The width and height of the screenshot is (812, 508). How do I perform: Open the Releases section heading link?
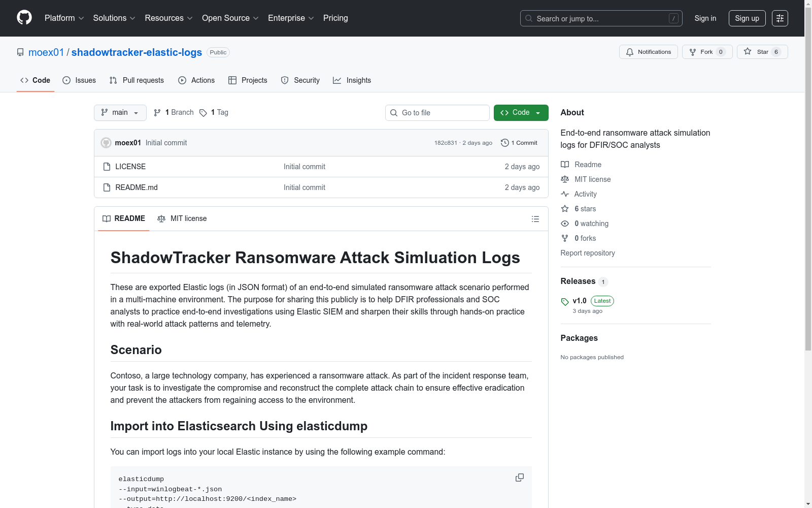pyautogui.click(x=578, y=281)
